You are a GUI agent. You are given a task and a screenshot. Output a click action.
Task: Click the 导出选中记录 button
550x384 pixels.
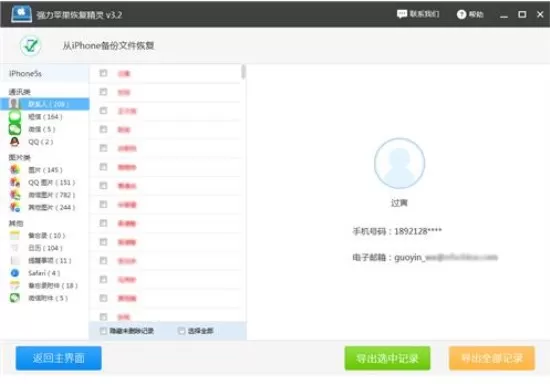387,358
